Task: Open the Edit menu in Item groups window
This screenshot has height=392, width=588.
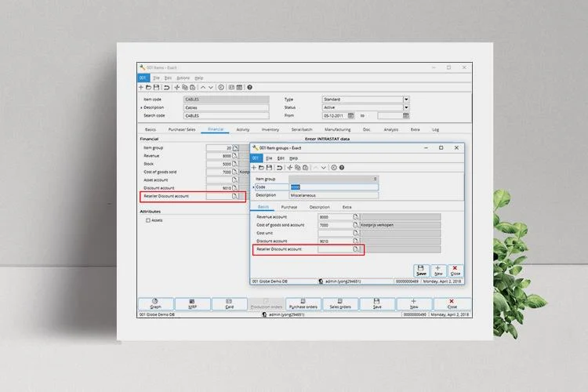Action: (x=281, y=158)
